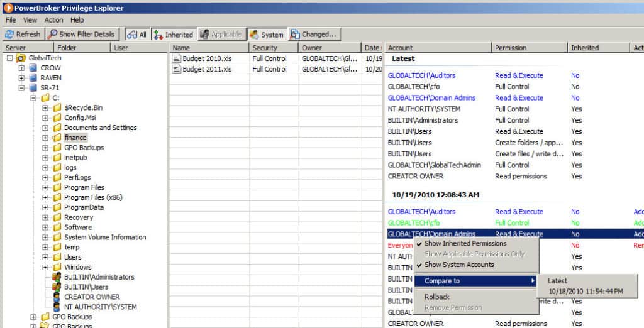Click the ProgramData folder icon

tap(57, 207)
